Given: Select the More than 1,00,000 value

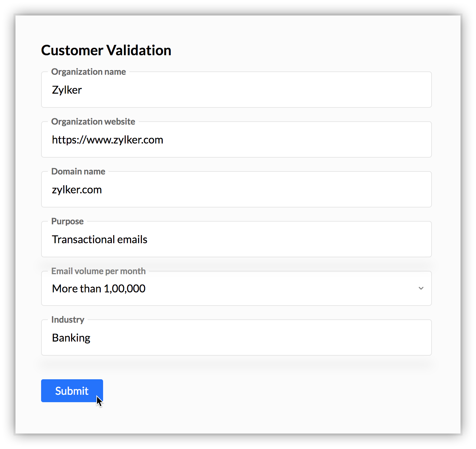Looking at the screenshot, I should coord(99,289).
